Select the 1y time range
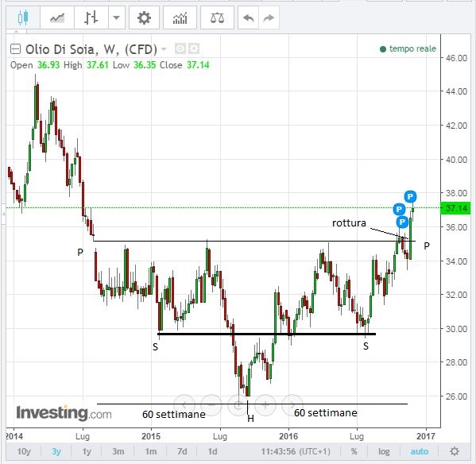Image resolution: width=476 pixels, height=464 pixels. pos(87,451)
